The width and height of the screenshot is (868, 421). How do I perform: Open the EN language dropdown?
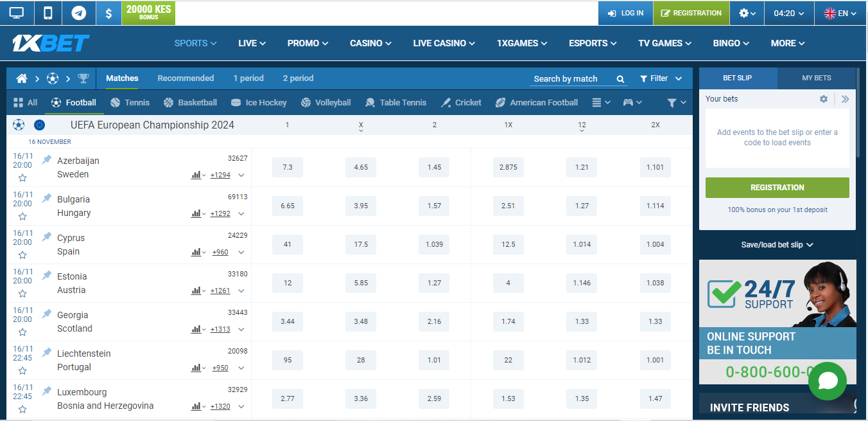(x=840, y=12)
